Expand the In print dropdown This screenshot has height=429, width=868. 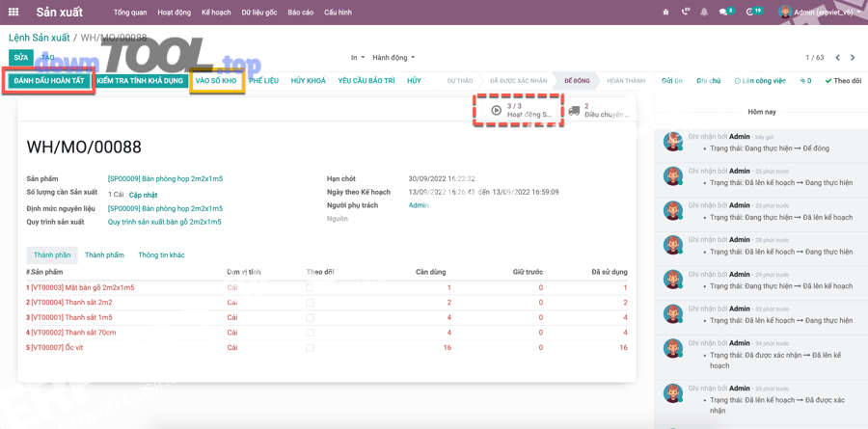(357, 58)
